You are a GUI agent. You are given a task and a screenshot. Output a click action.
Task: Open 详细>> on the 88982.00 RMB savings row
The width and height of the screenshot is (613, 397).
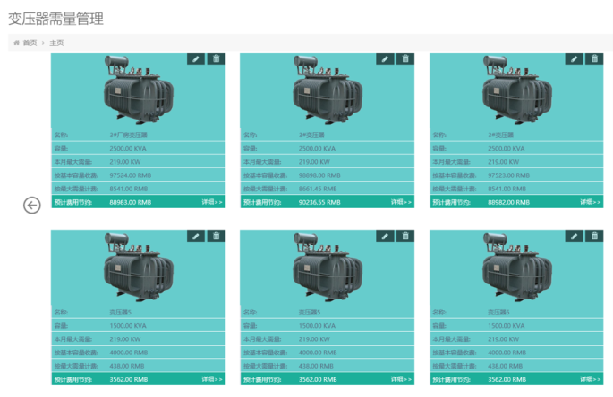pyautogui.click(x=590, y=202)
